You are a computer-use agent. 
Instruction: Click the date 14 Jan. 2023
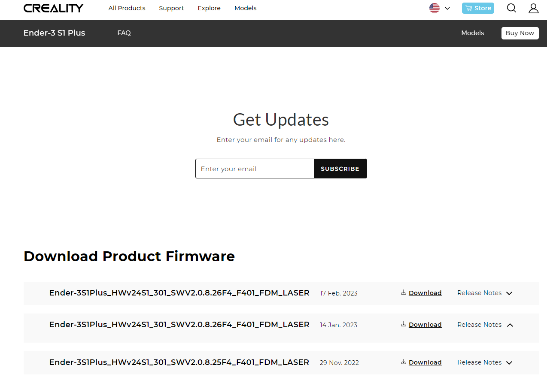tap(338, 325)
